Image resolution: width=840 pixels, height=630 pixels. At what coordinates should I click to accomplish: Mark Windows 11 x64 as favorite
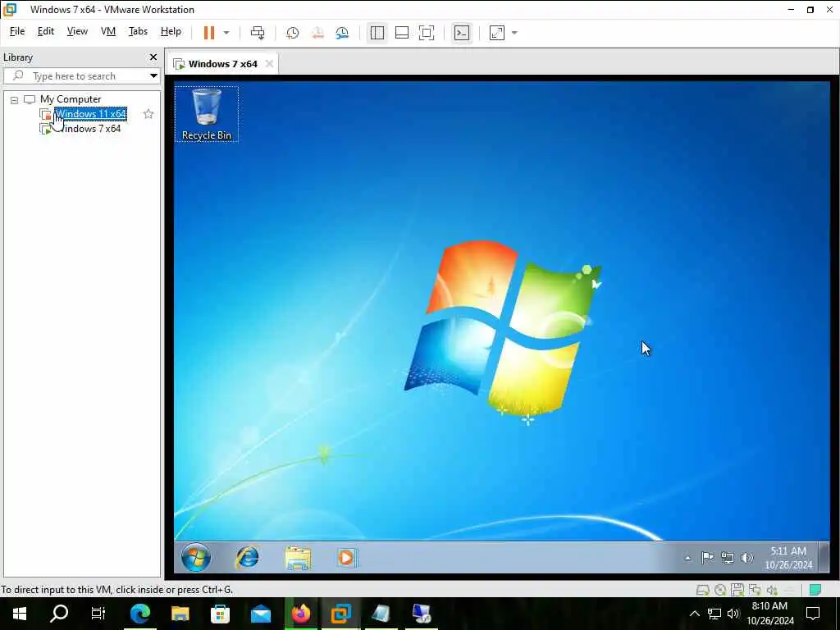point(148,113)
